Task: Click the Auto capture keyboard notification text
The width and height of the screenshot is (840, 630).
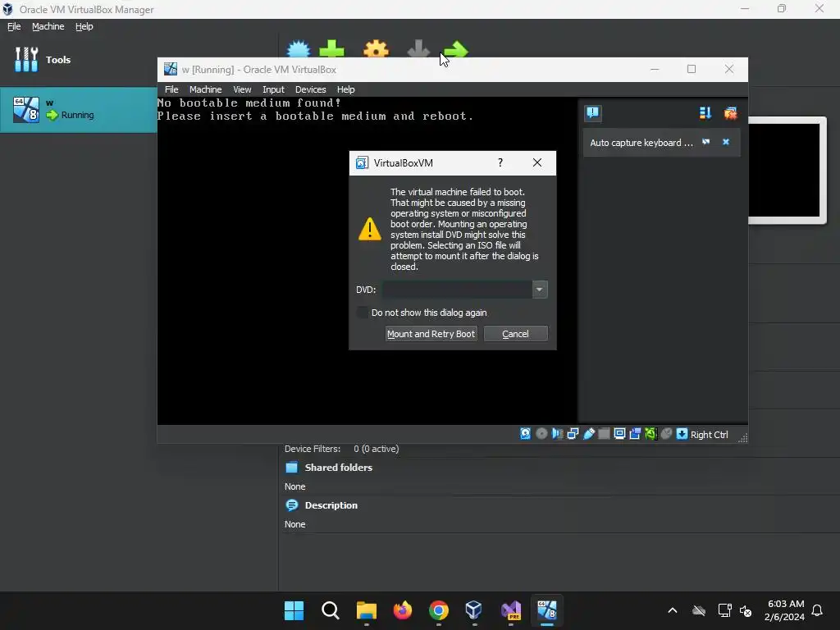Action: pos(641,143)
